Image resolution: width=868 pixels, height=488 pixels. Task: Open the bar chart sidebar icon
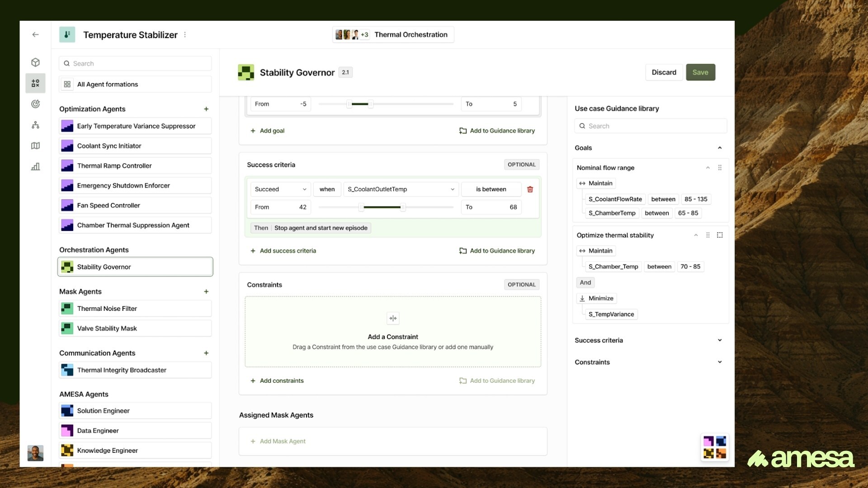coord(35,167)
